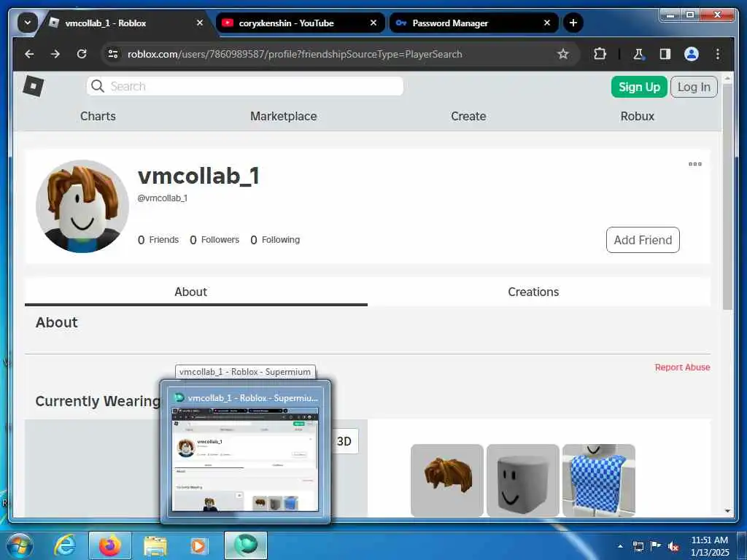Toggle the browser side panel

pyautogui.click(x=665, y=54)
